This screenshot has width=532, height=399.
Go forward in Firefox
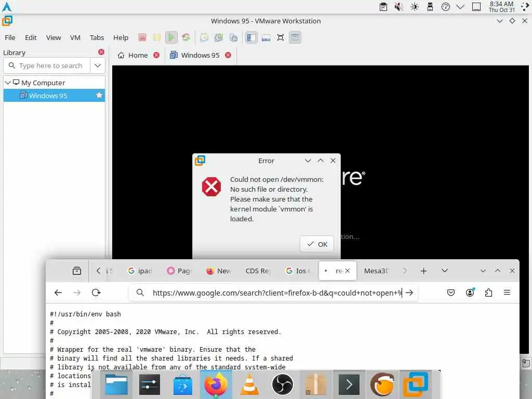pyautogui.click(x=77, y=292)
